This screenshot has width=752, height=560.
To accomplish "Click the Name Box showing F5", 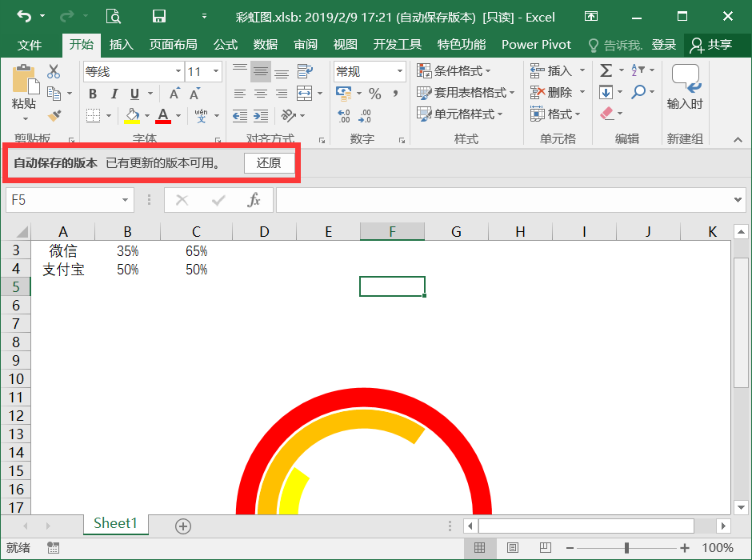I will coord(70,200).
